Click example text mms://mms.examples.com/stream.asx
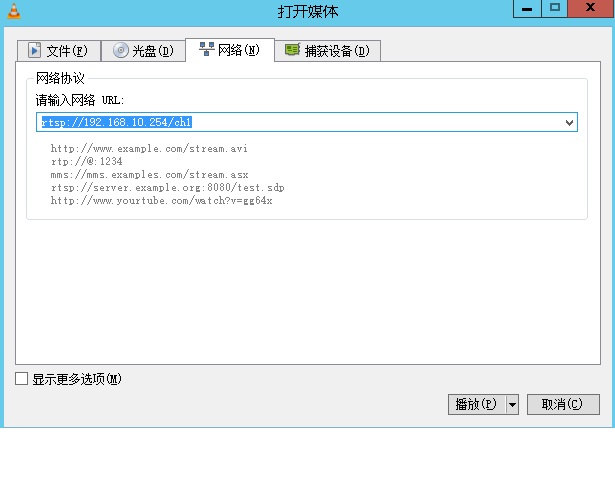 pyautogui.click(x=149, y=175)
